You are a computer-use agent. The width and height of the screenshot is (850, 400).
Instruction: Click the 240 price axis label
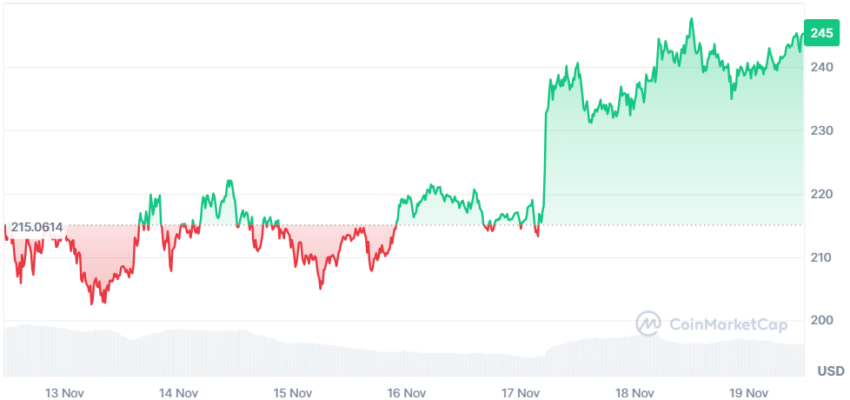(x=822, y=67)
